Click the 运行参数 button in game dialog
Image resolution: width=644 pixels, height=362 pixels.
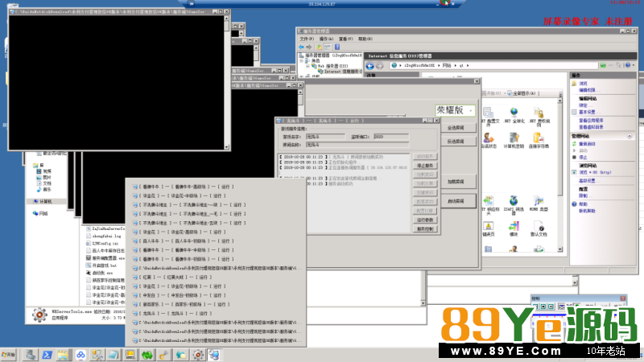[425, 220]
